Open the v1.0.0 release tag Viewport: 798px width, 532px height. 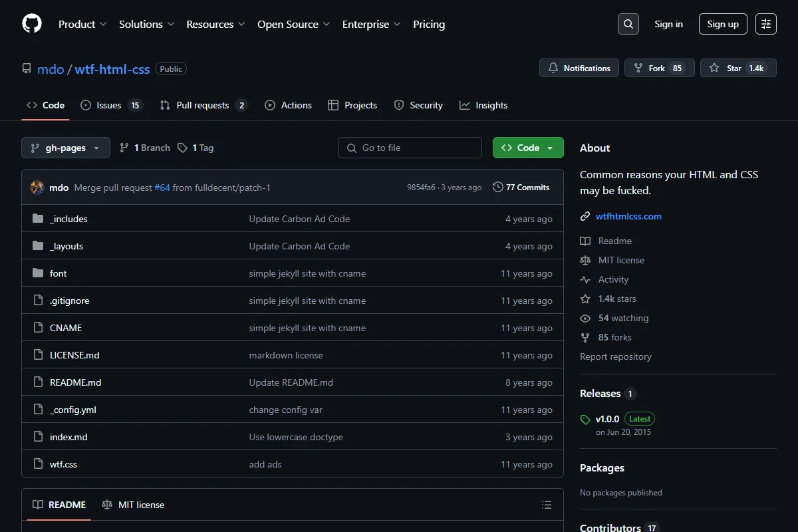pyautogui.click(x=607, y=419)
